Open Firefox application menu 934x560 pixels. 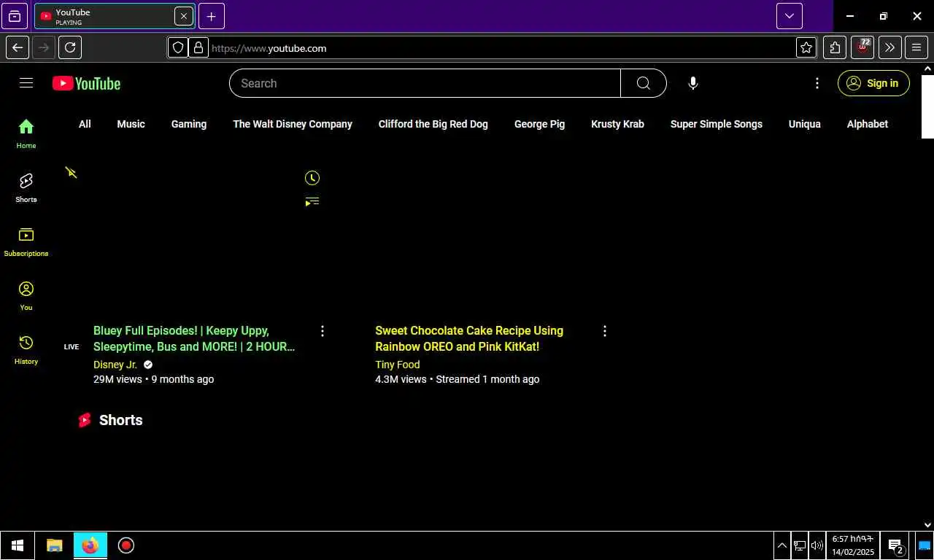pos(916,47)
